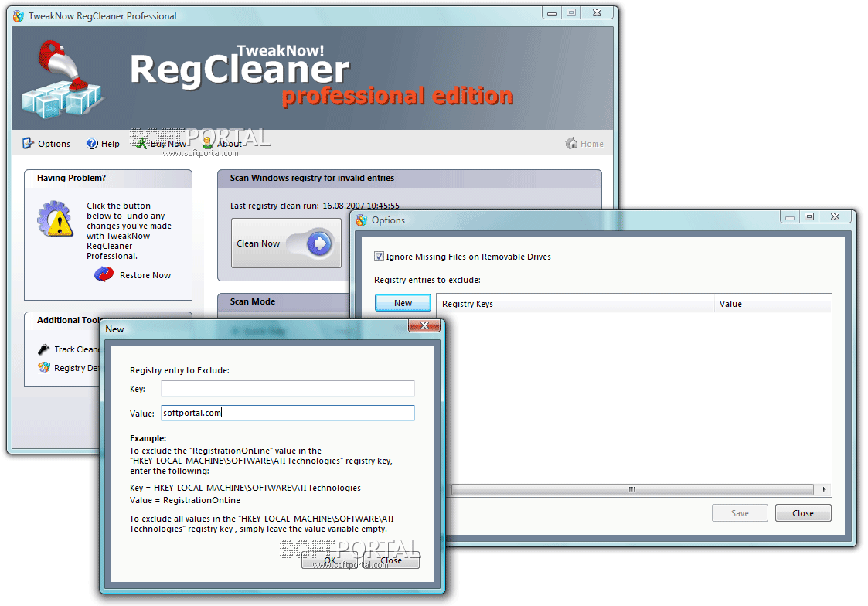Click the Registry Keys column header
Viewport: 868px width, 606px height.
(x=575, y=304)
